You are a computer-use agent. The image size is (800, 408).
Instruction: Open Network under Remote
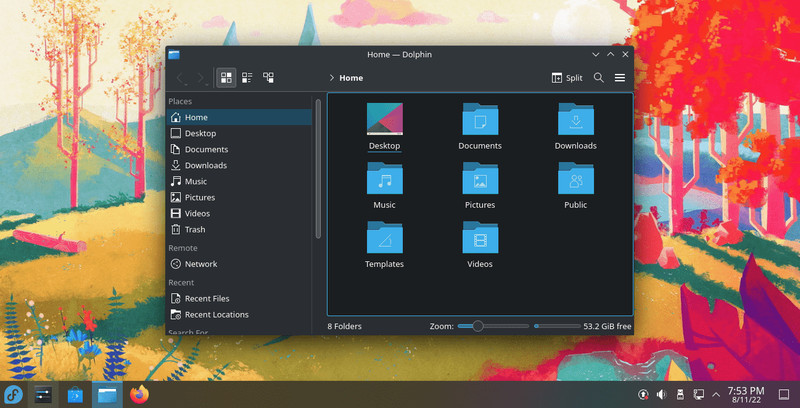tap(239, 264)
